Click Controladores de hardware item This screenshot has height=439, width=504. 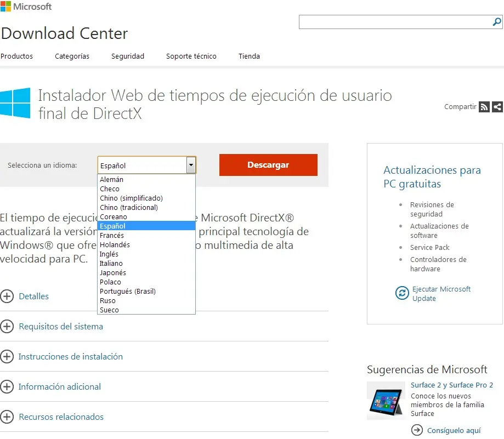coord(438,264)
